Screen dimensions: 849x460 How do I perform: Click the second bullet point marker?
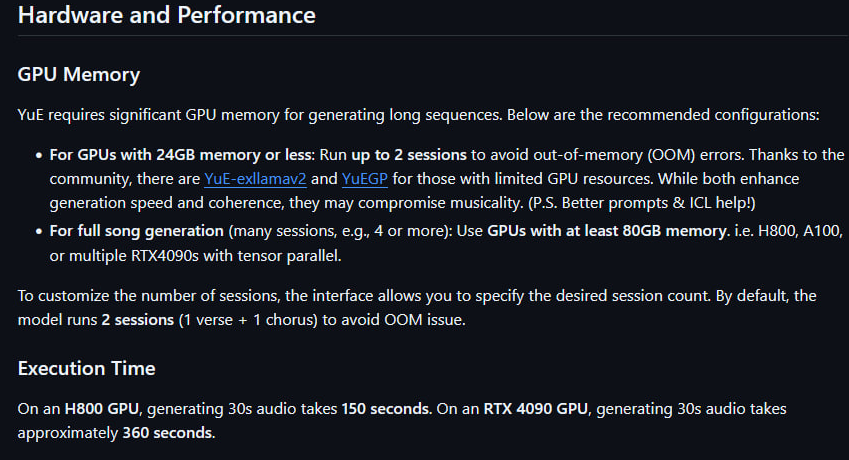click(x=38, y=232)
